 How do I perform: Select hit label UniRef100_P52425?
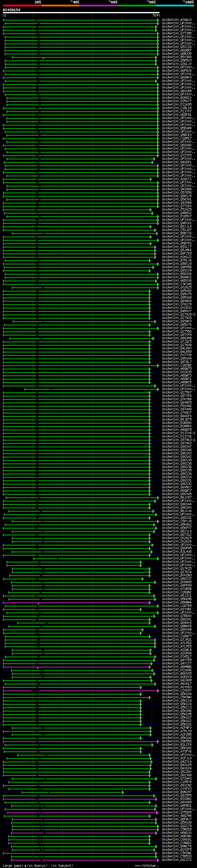pos(177,210)
